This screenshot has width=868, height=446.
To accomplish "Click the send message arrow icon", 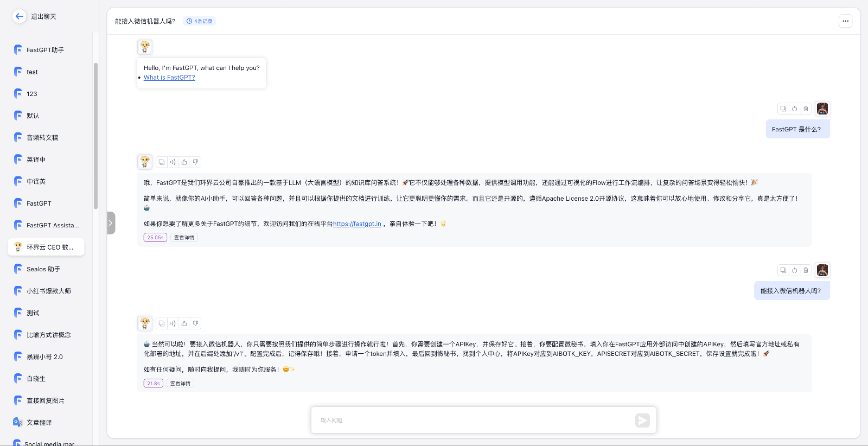I will click(642, 420).
